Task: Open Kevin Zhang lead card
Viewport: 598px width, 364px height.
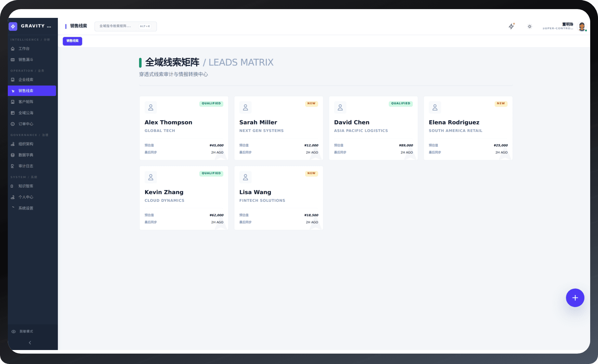Action: (x=184, y=198)
